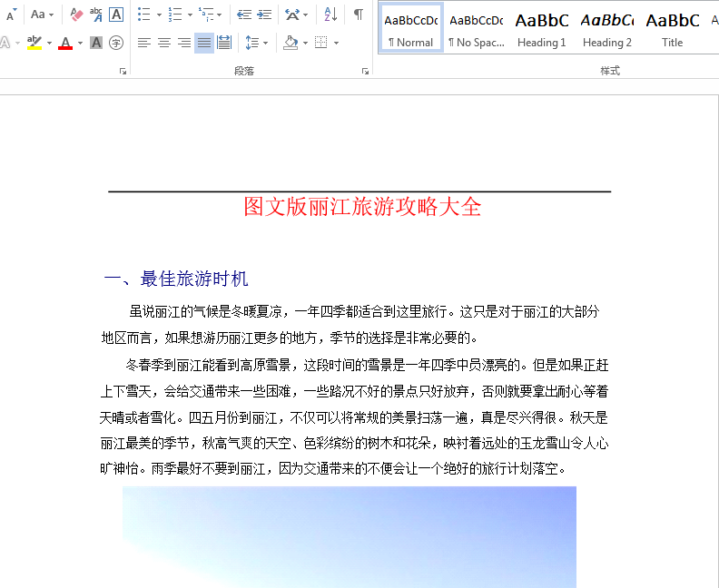Screen dimensions: 719x588
Task: Apply yellow text highlight color
Action: point(34,43)
